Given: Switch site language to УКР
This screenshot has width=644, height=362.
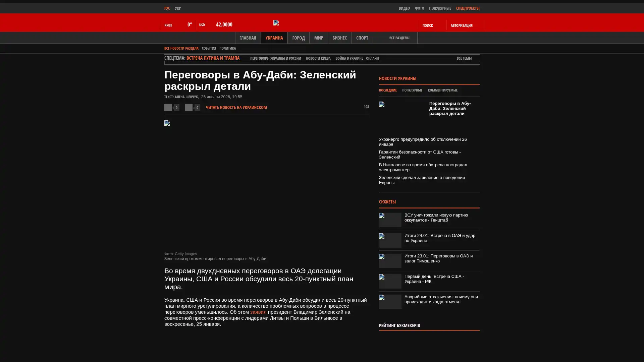Looking at the screenshot, I should click(178, 8).
